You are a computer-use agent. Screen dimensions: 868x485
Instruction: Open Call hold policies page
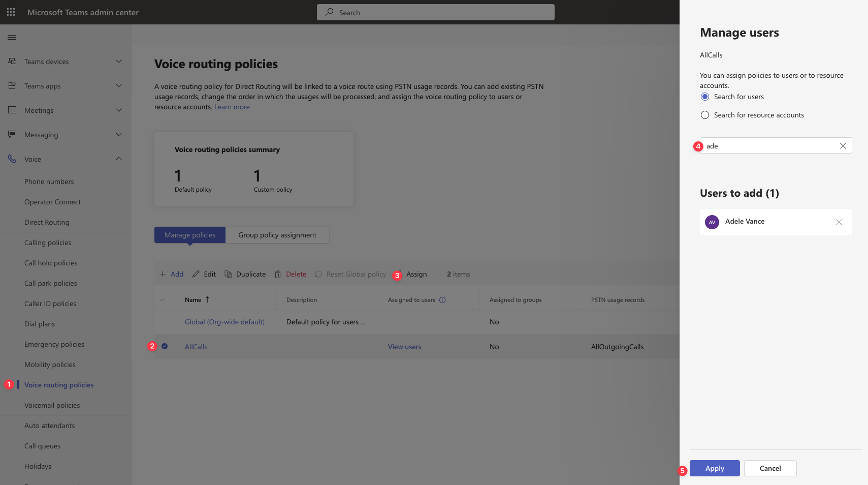(51, 263)
